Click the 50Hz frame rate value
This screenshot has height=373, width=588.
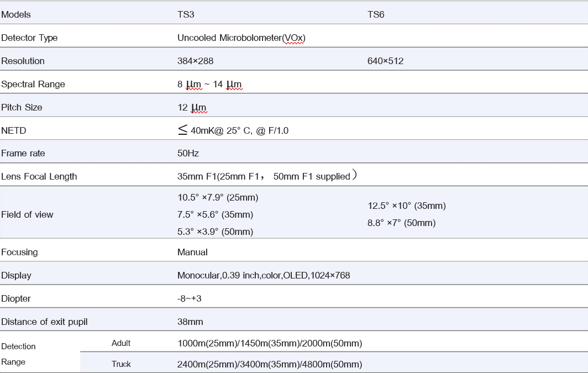point(188,153)
